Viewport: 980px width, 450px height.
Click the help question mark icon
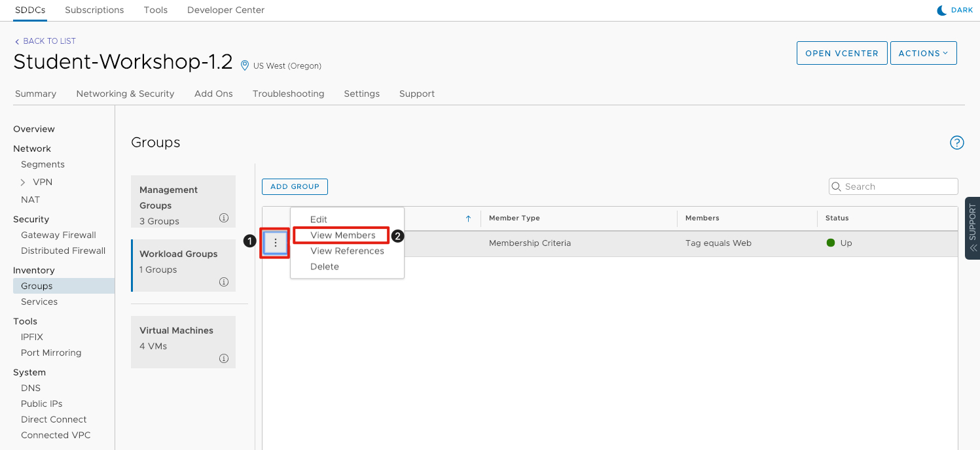point(956,143)
